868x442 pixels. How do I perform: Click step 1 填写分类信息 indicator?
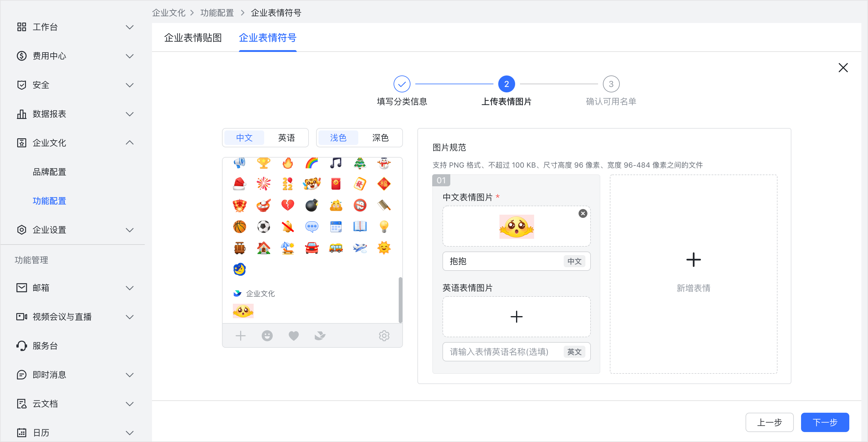coord(402,84)
